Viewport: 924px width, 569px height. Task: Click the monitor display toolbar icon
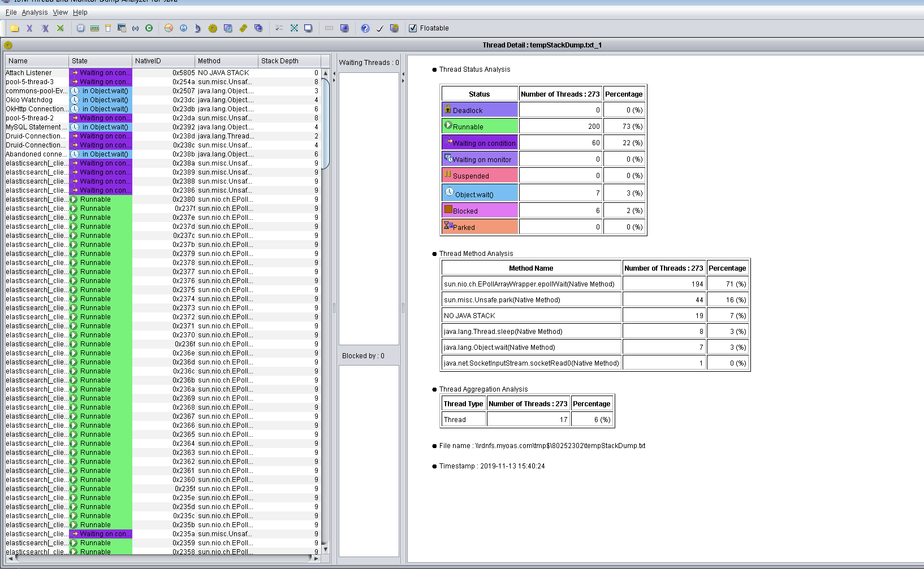click(x=345, y=28)
